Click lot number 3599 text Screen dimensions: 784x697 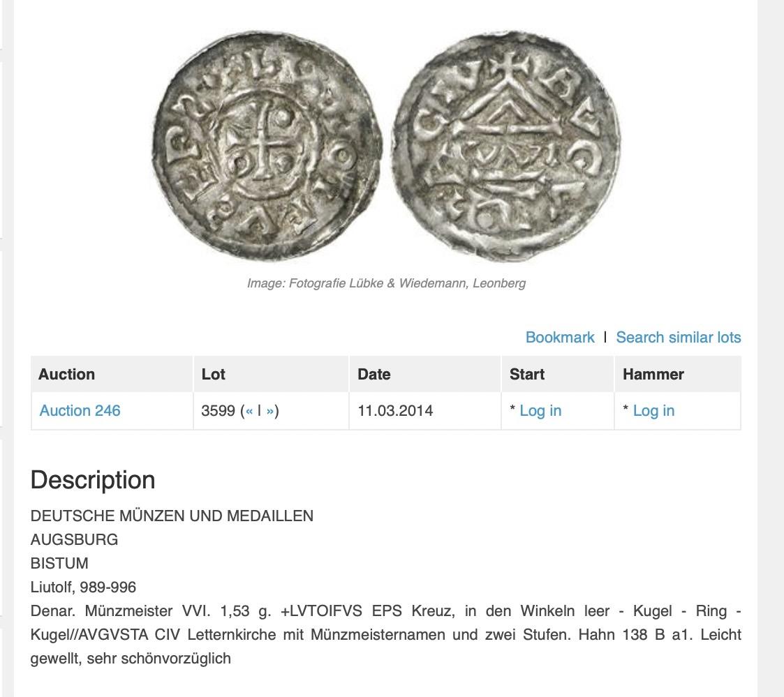click(218, 411)
